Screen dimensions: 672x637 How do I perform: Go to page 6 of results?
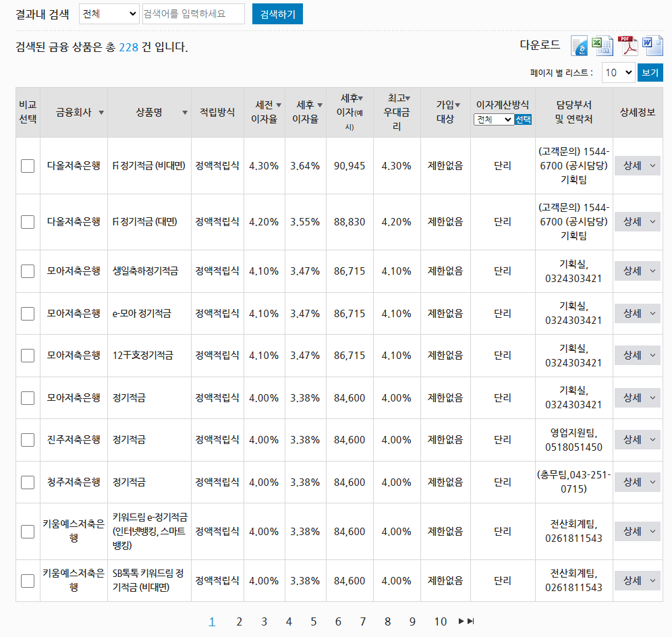[x=338, y=621]
